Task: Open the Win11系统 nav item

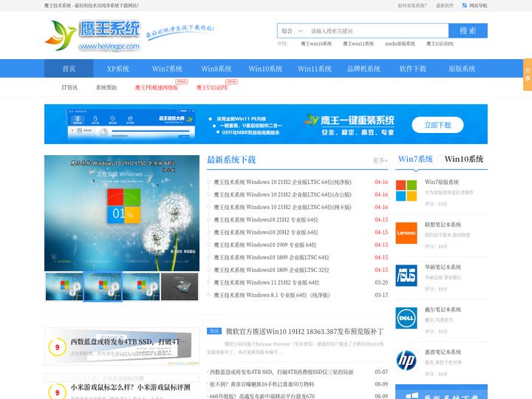Action: pyautogui.click(x=315, y=69)
